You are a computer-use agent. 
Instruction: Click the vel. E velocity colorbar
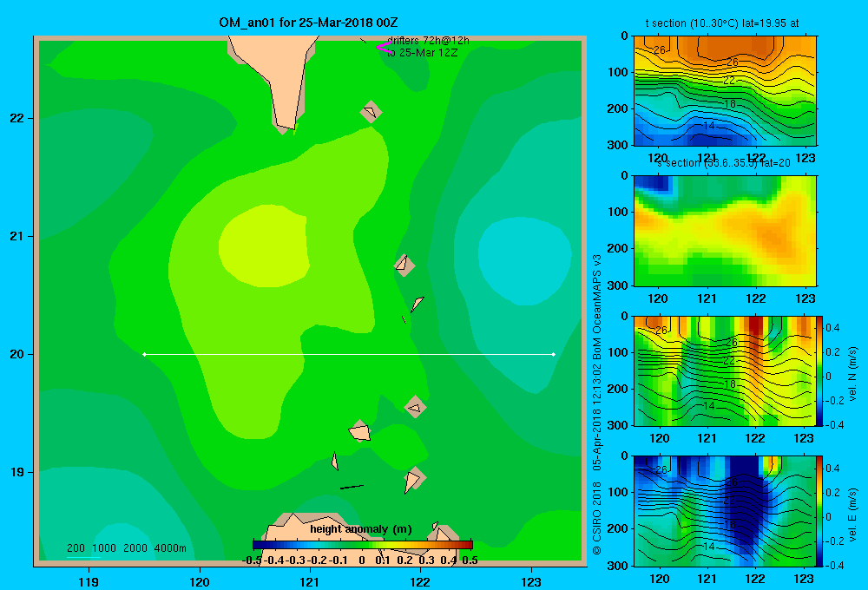click(x=819, y=511)
